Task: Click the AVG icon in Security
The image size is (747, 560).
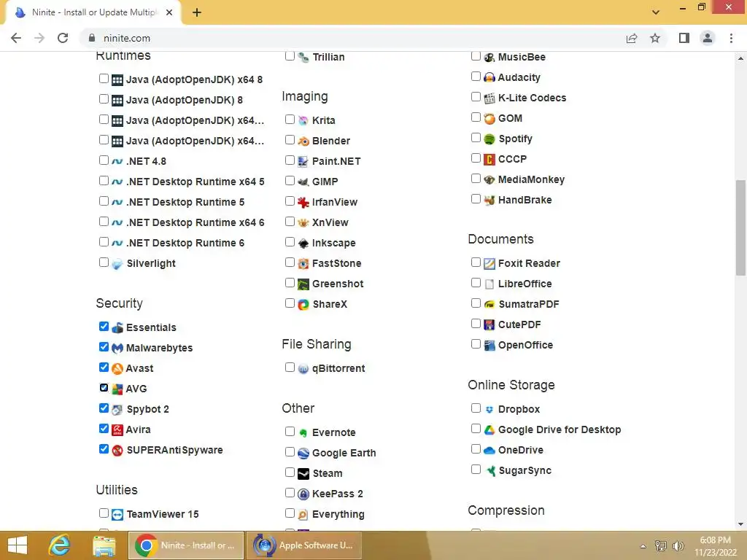Action: 117,389
